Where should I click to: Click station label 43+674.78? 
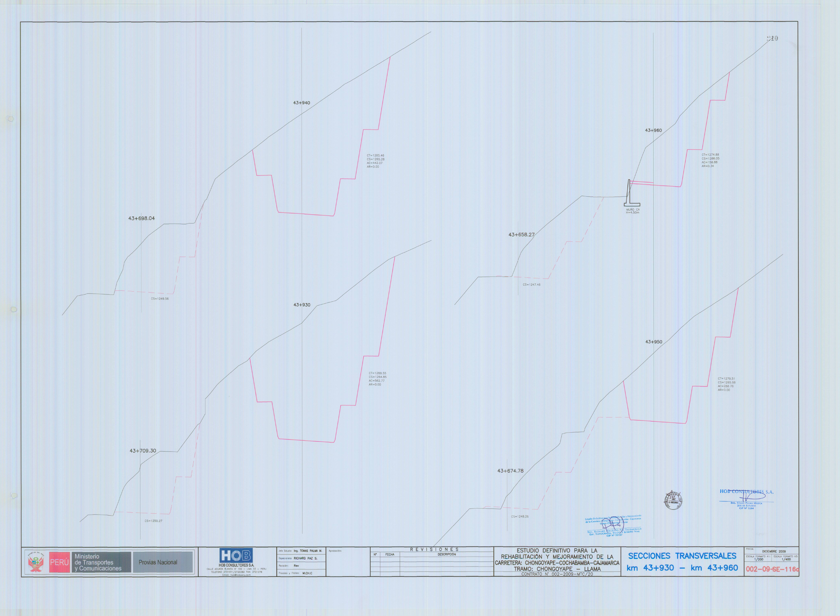point(510,471)
